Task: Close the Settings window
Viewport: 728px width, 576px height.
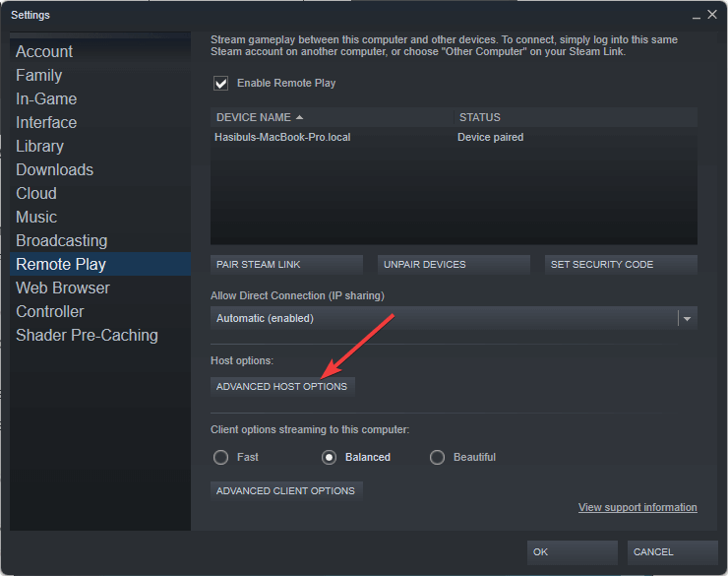Action: tap(712, 15)
